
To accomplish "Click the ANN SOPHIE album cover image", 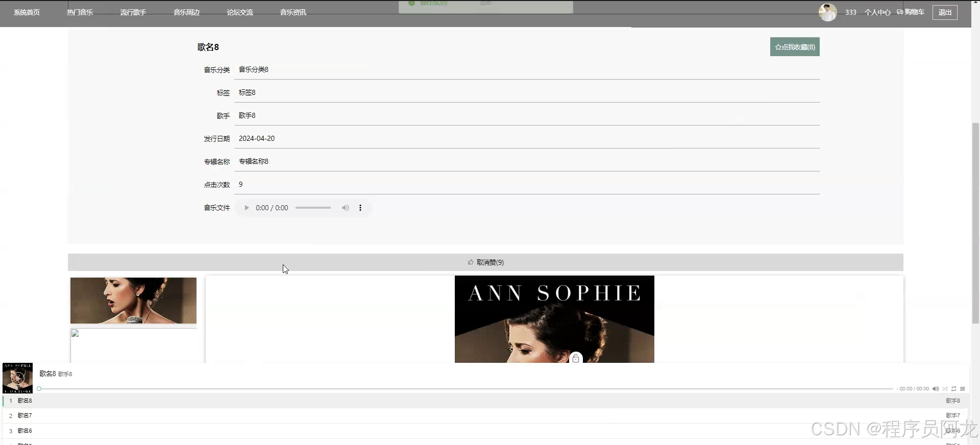I will point(554,319).
